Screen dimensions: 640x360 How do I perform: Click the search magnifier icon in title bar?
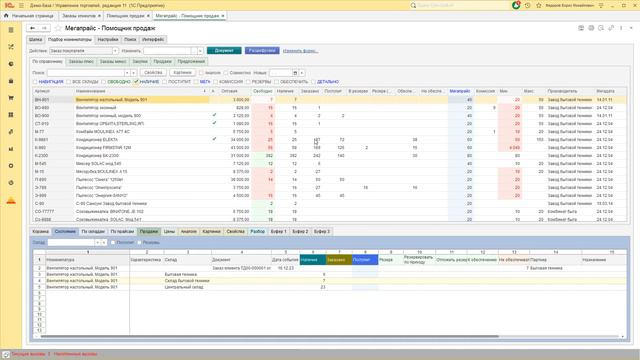point(413,5)
